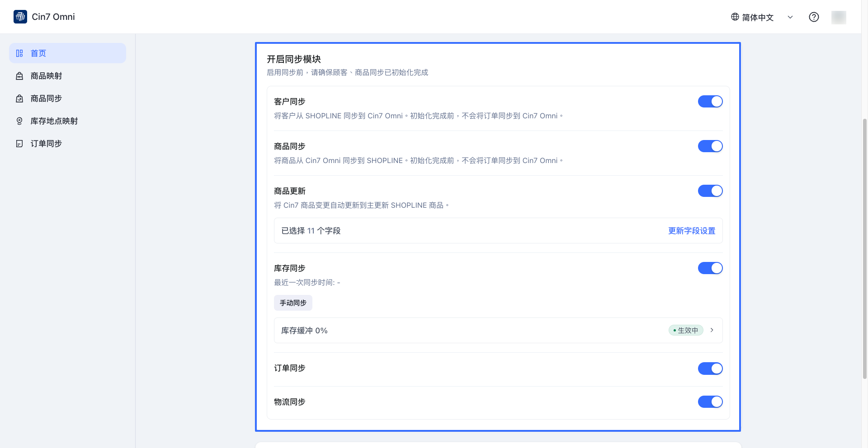Click the 首页 dashboard icon in sidebar
Image resolution: width=868 pixels, height=448 pixels.
[x=19, y=53]
